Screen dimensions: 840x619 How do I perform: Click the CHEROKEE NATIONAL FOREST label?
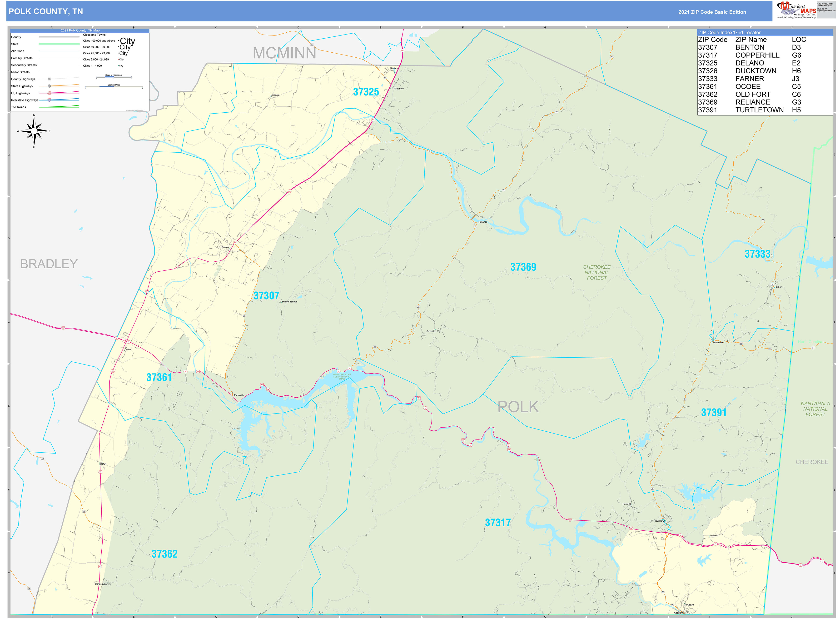596,272
